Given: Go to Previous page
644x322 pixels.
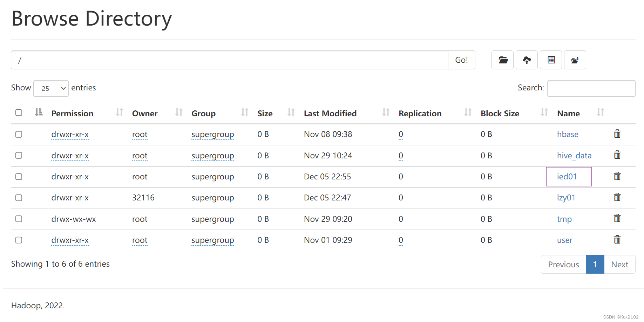Looking at the screenshot, I should (563, 265).
